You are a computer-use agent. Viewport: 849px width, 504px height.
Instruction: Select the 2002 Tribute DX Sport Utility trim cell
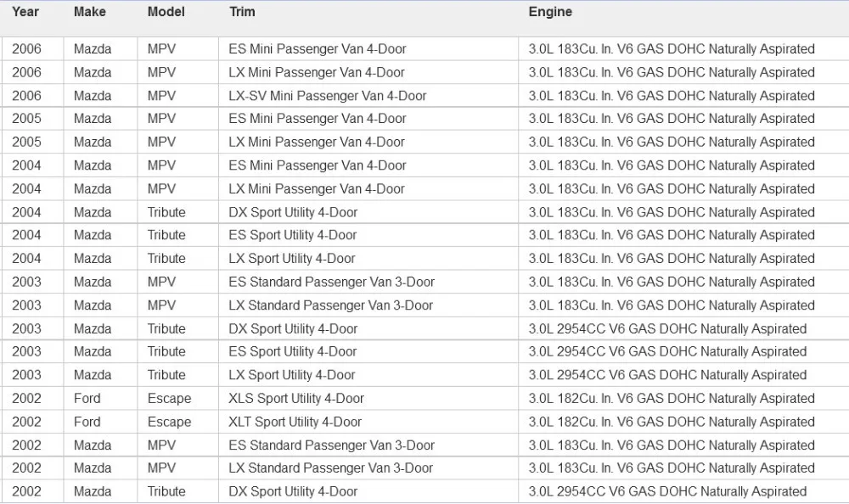368,491
